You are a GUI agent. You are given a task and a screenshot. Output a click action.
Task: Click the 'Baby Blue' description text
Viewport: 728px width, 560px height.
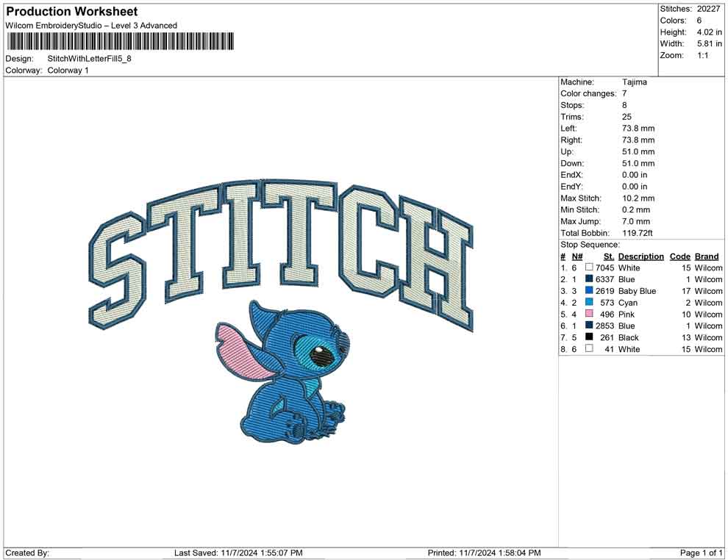tap(637, 291)
